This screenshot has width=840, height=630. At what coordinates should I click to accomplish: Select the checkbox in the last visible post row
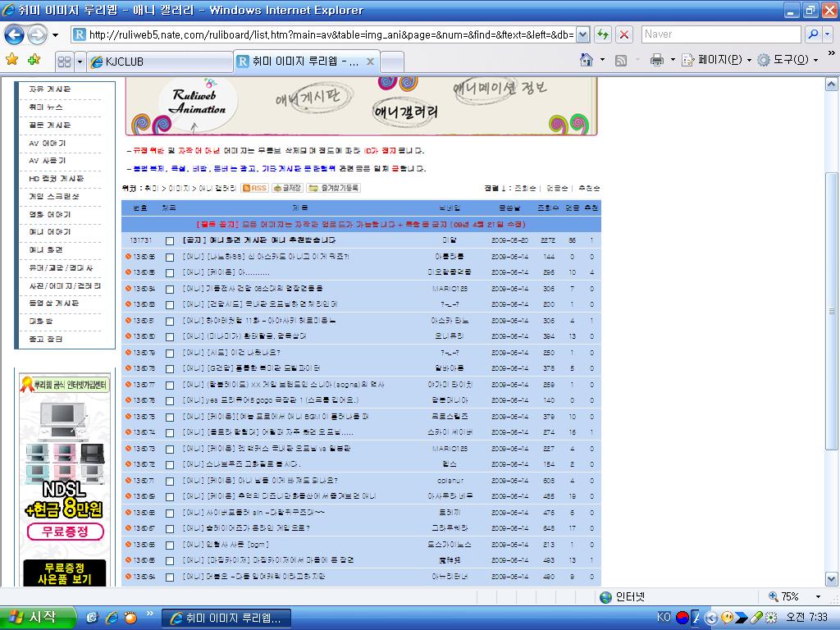tap(170, 577)
